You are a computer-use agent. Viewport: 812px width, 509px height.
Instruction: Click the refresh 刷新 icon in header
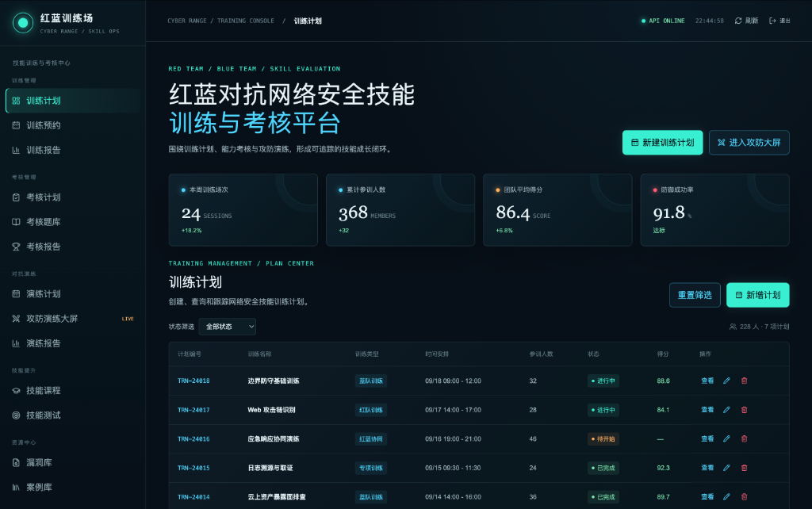(x=738, y=21)
